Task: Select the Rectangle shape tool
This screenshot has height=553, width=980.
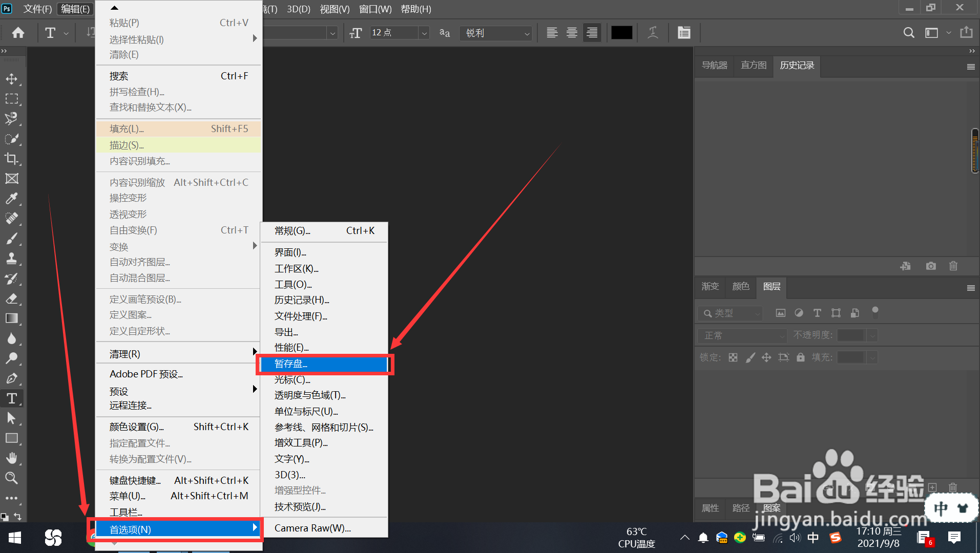Action: click(x=12, y=438)
